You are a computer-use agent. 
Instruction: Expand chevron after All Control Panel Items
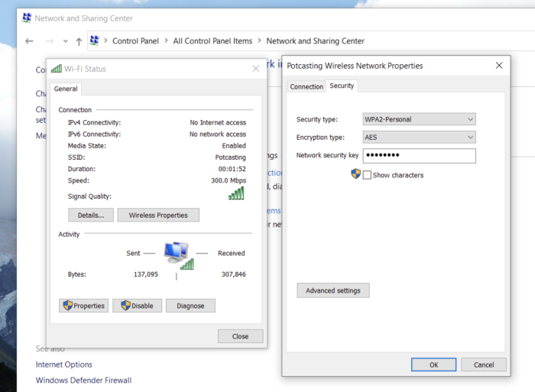pyautogui.click(x=259, y=40)
